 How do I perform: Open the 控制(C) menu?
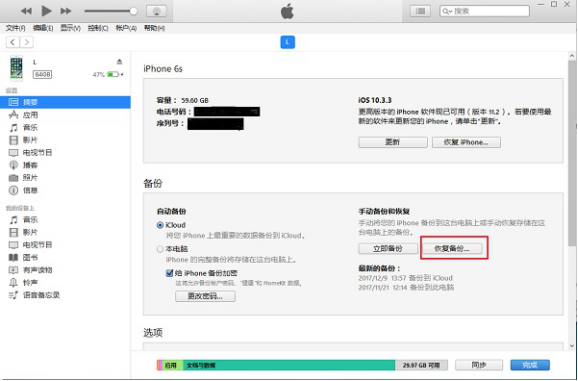click(x=98, y=28)
